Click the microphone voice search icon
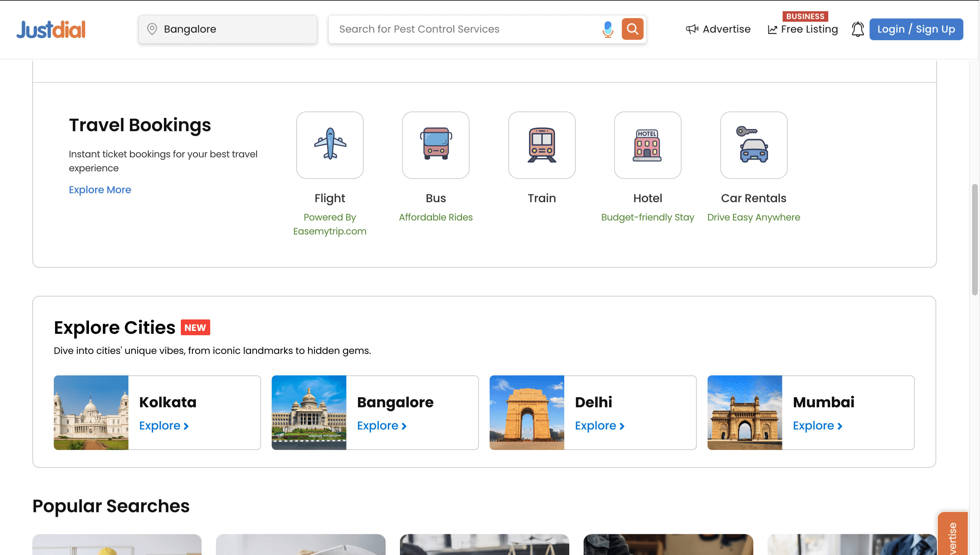 [x=607, y=29]
